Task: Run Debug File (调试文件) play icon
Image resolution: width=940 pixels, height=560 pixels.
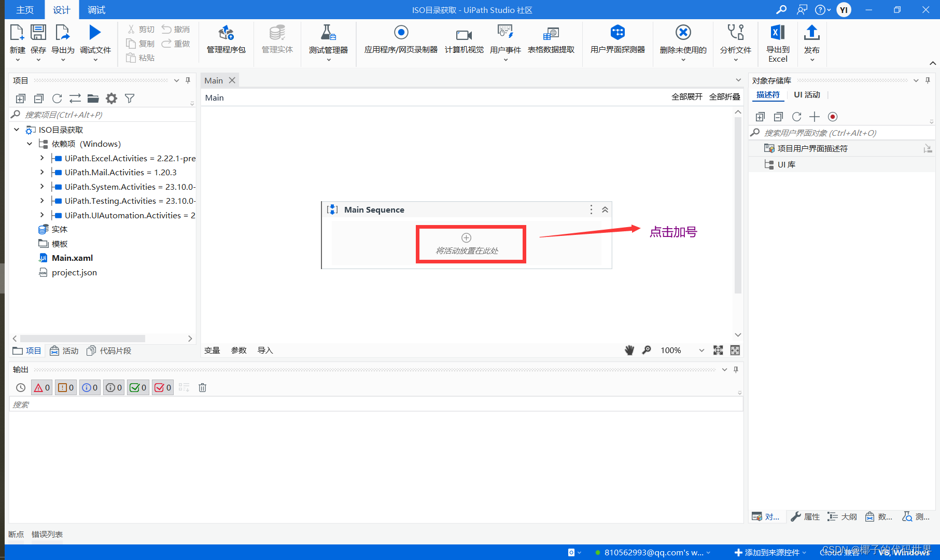Action: (x=95, y=33)
